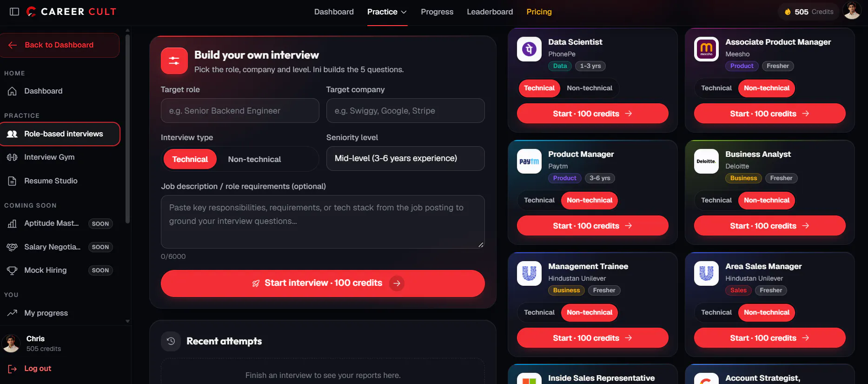Switch Data Scientist card to Non-technical
Screen dimensions: 868x384
click(x=590, y=88)
